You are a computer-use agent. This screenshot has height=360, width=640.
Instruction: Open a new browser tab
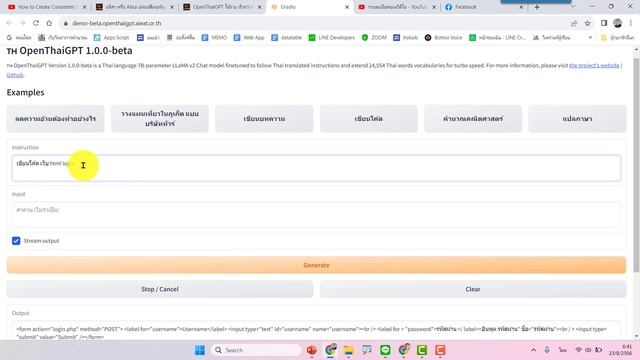pyautogui.click(x=537, y=7)
